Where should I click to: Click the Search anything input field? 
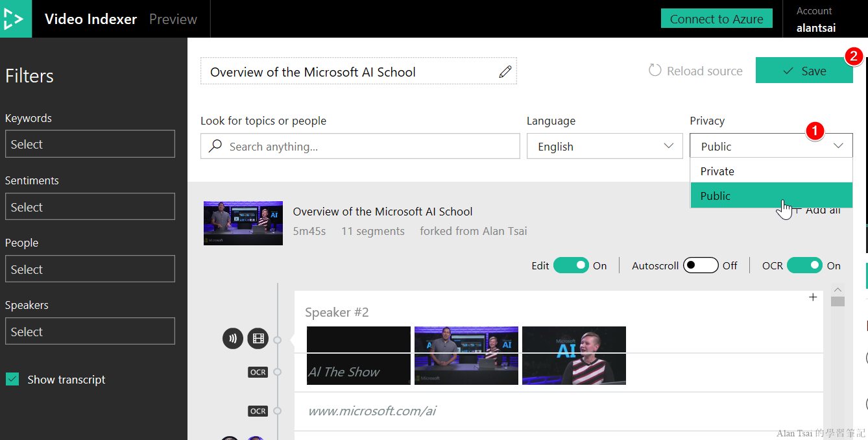coord(360,146)
